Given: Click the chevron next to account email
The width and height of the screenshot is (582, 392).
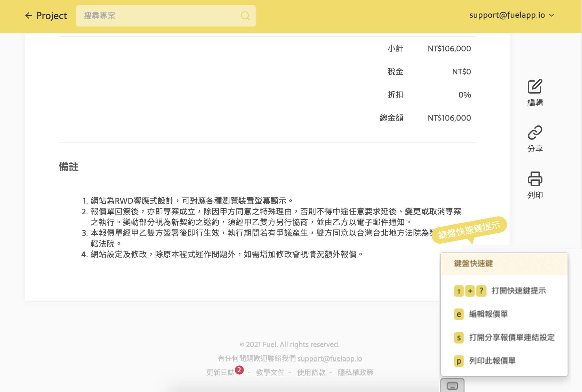Looking at the screenshot, I should (x=552, y=15).
